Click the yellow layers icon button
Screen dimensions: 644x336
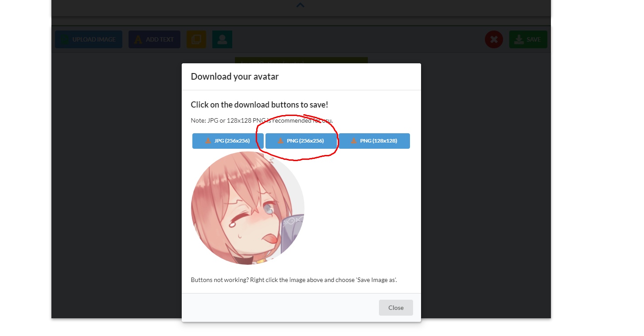tap(196, 39)
